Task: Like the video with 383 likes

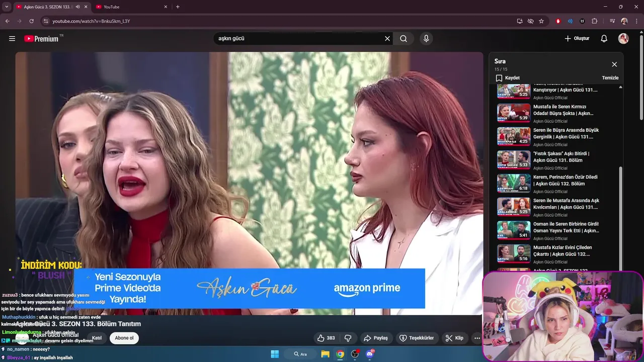Action: [x=326, y=338]
